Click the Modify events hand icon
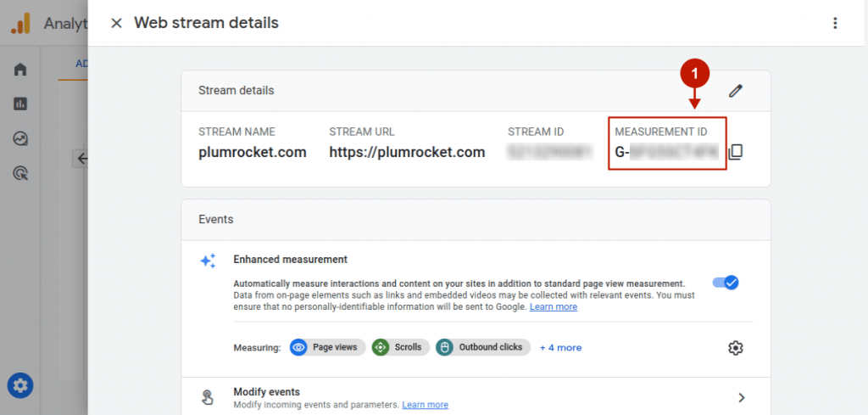868x415 pixels. coord(207,397)
